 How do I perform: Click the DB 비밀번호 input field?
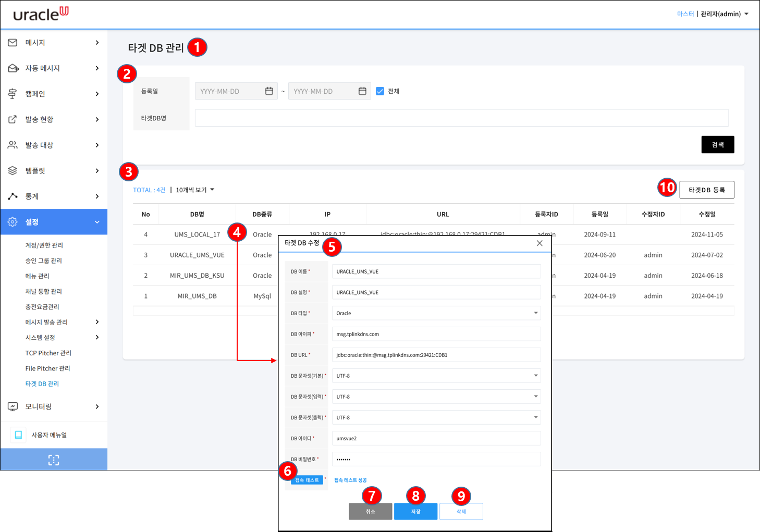[436, 459]
